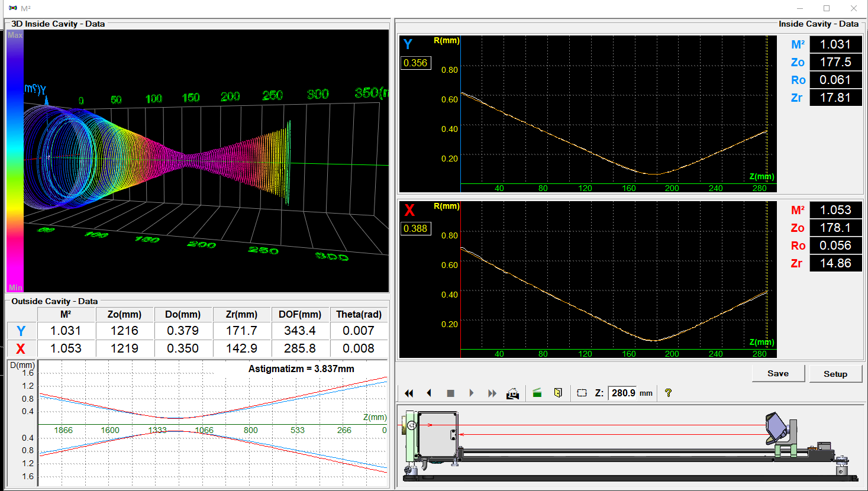This screenshot has width=868, height=491.
Task: Click the fast rewind double-arrow button
Action: (409, 393)
